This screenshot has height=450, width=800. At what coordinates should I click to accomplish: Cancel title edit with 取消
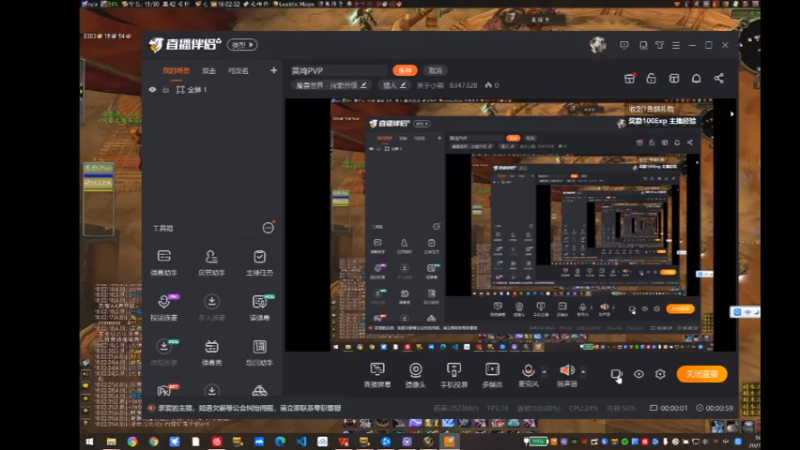click(435, 70)
